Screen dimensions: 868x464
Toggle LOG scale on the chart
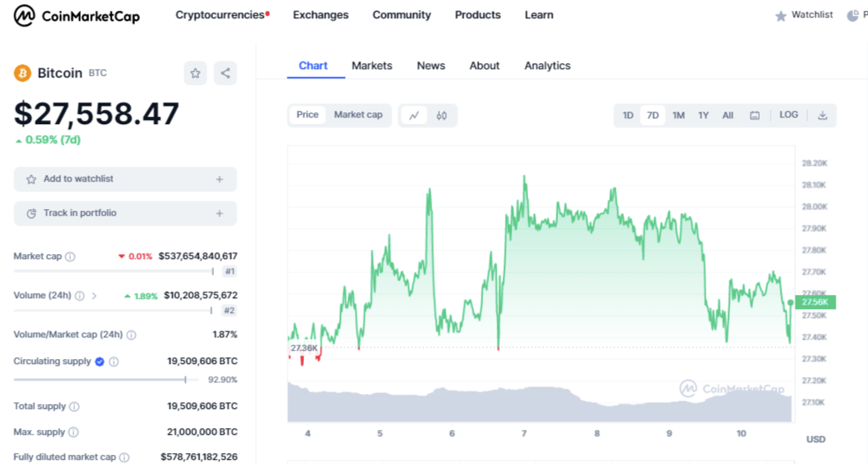pos(789,115)
